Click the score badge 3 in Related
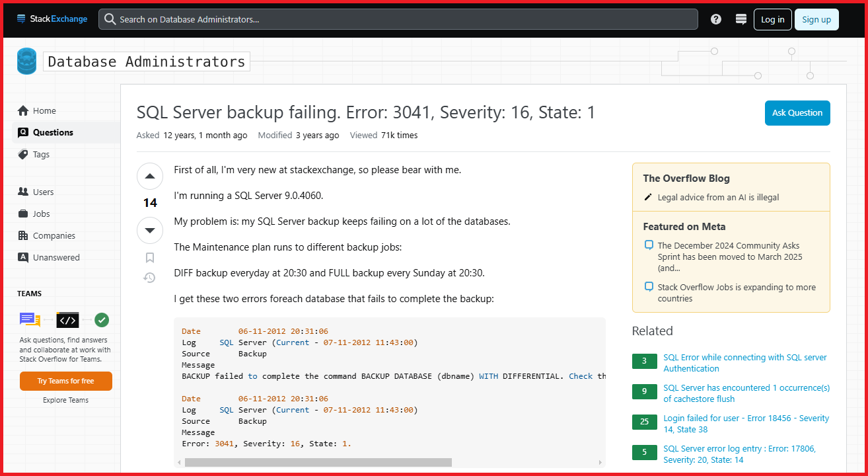 645,361
